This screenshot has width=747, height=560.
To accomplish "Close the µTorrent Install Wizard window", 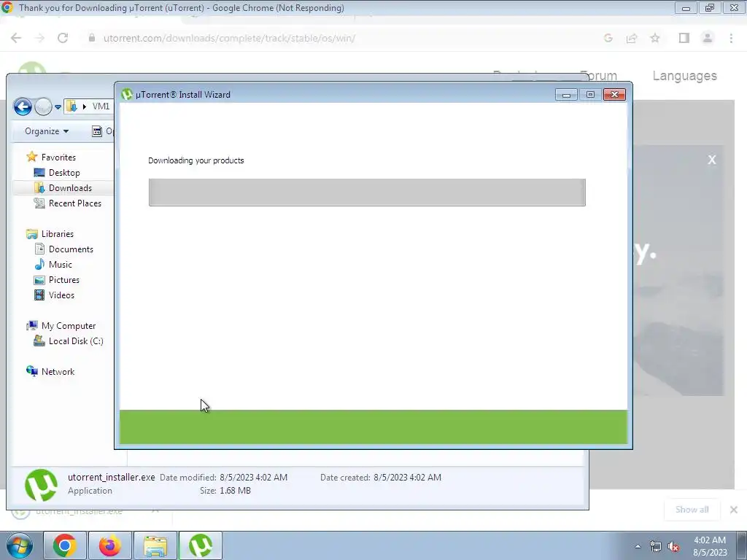I will click(614, 94).
